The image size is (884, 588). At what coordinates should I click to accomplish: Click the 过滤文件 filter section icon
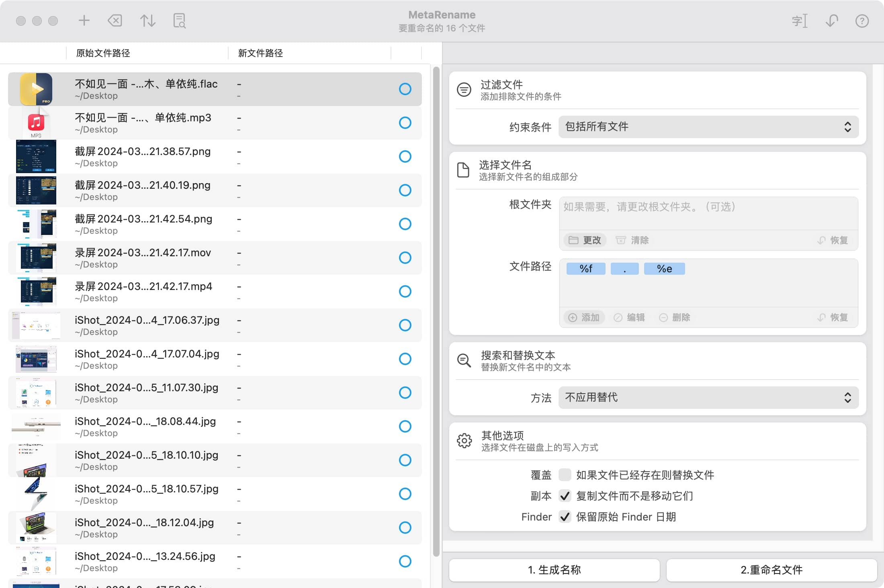(x=464, y=90)
